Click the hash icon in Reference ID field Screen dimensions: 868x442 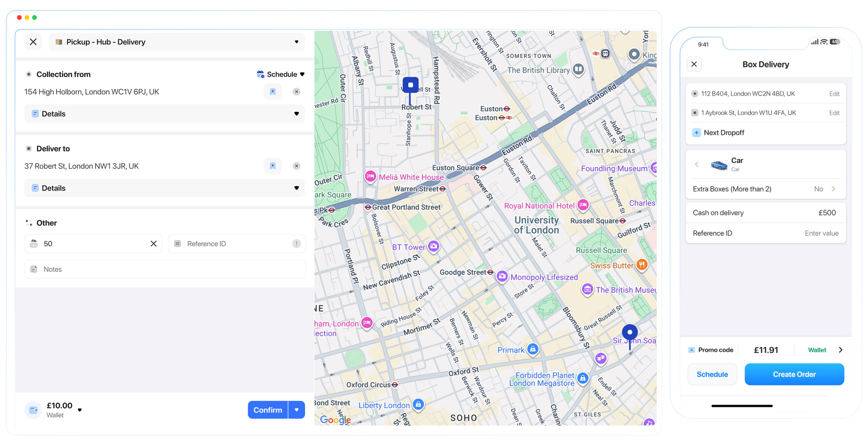coord(177,243)
